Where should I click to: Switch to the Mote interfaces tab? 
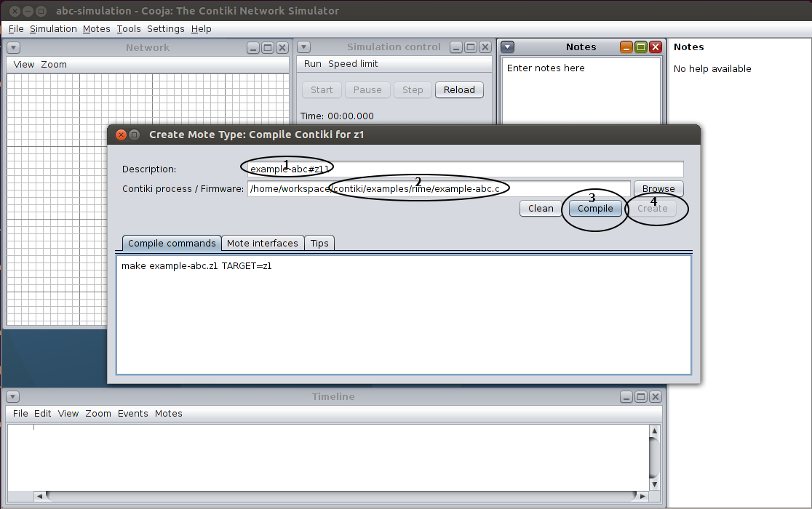click(x=263, y=243)
